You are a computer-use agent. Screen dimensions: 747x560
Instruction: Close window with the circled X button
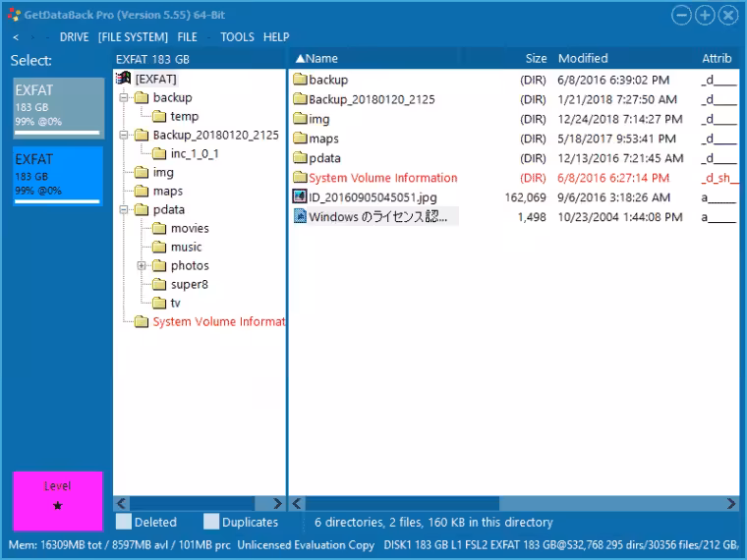point(728,16)
